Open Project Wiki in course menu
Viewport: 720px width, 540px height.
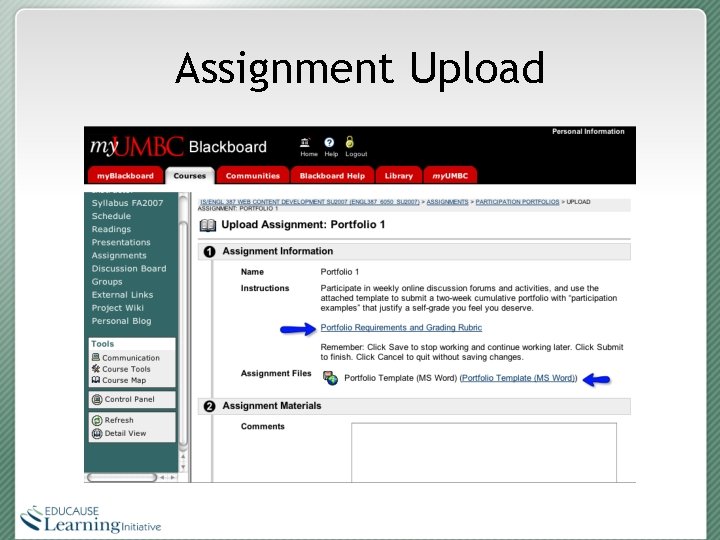pyautogui.click(x=118, y=308)
